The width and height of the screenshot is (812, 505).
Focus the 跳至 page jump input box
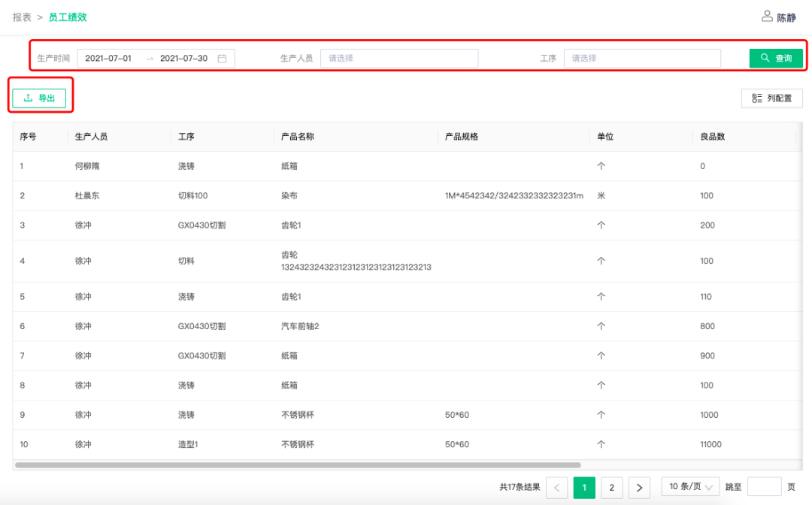(764, 487)
